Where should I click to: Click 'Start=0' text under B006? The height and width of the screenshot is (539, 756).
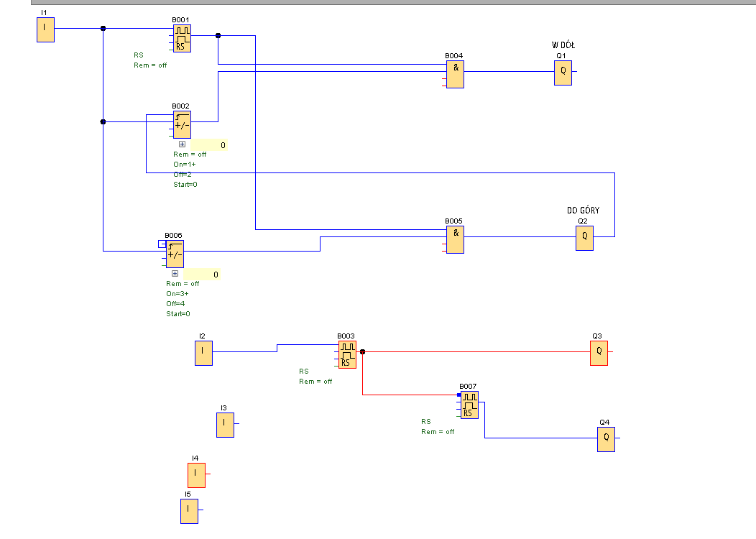(x=178, y=314)
